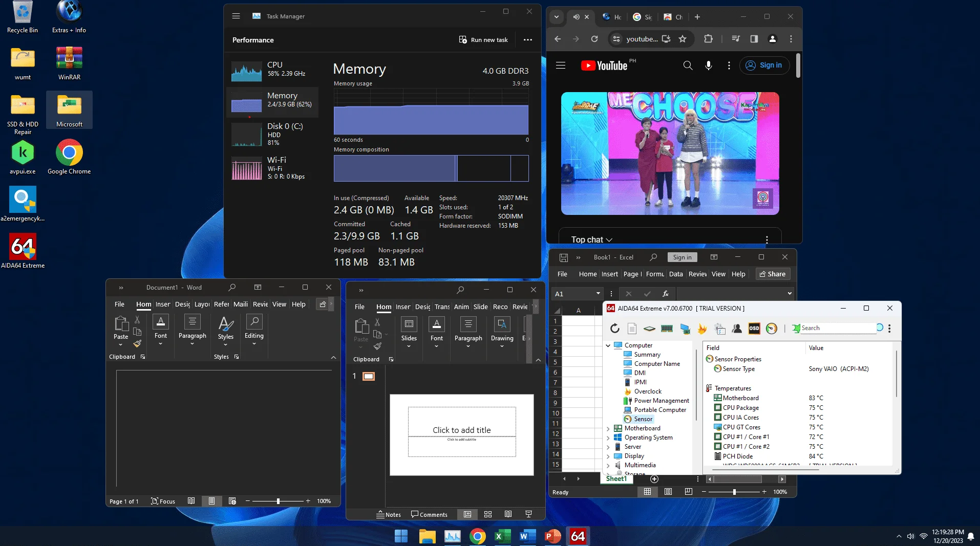980x546 pixels.
Task: Click the Format Painter brush in Word
Action: pos(137,344)
